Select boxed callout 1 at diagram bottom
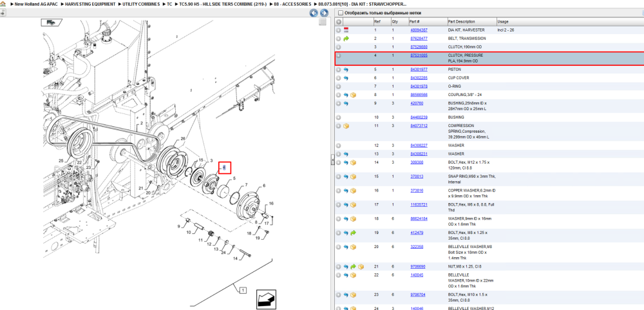The width and height of the screenshot is (644, 310). pos(243,291)
